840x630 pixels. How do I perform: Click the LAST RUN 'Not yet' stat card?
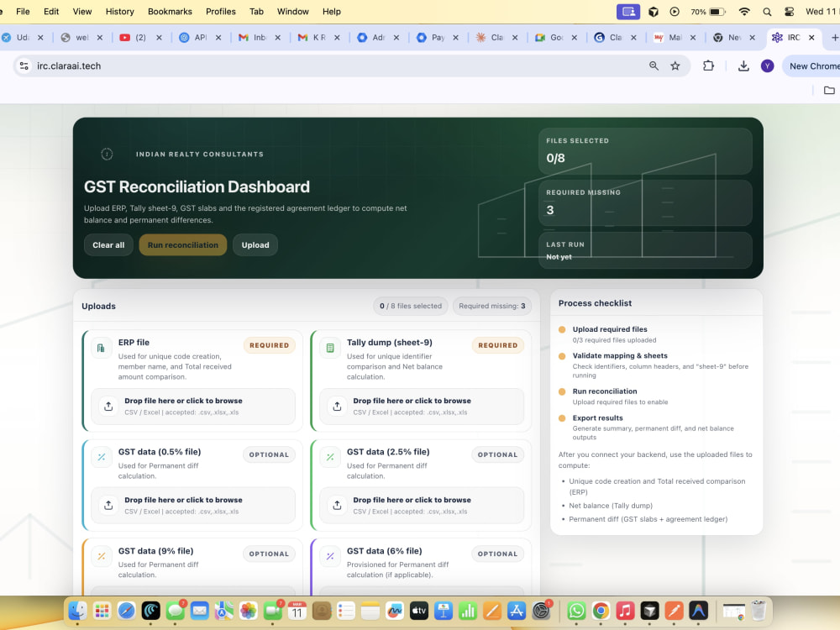[645, 250]
